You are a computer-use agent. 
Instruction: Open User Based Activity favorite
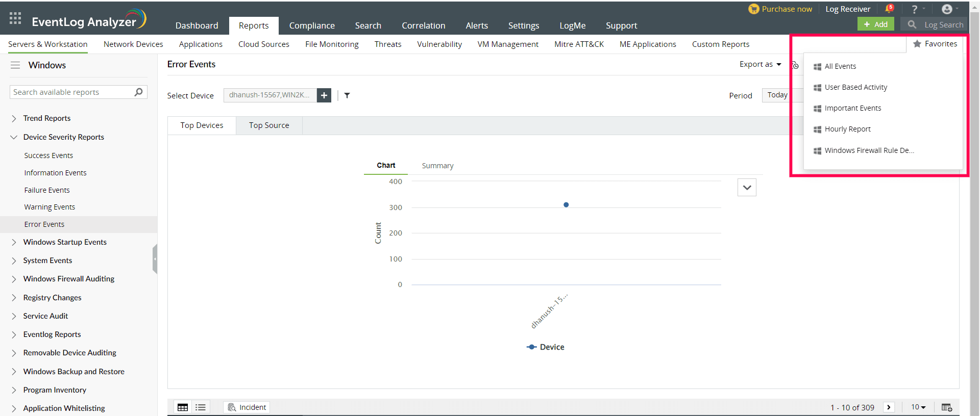click(856, 87)
